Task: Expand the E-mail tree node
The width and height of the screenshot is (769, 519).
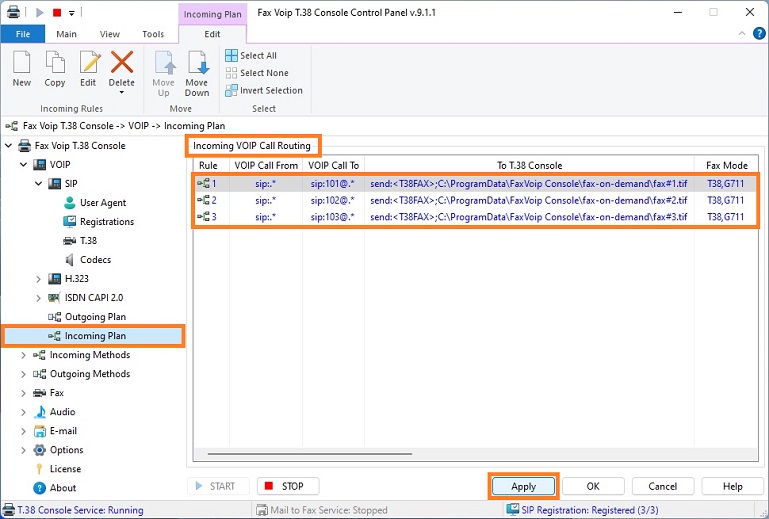Action: click(x=23, y=431)
